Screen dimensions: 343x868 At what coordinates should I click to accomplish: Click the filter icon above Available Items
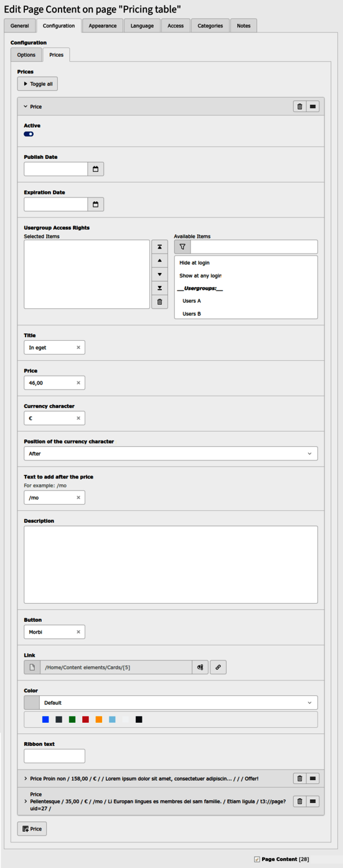(182, 247)
